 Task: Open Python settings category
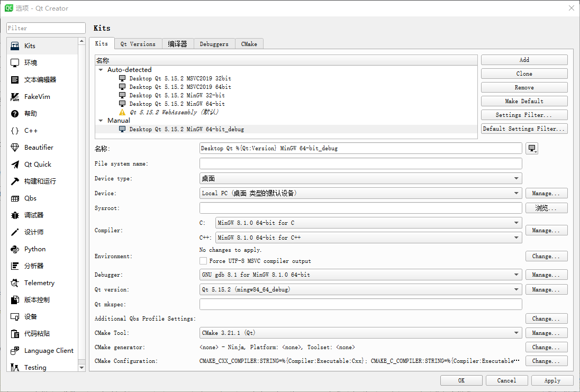coord(42,249)
